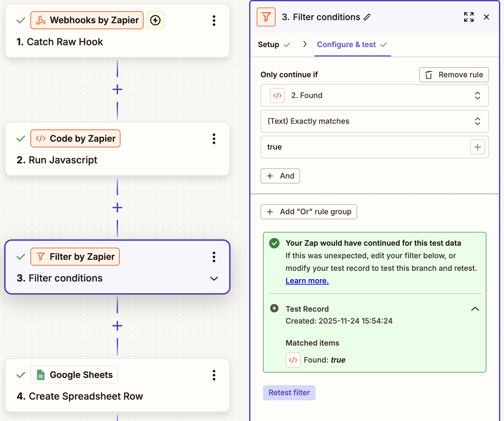Click the 'Only continue if' label
Screen dimensions: 504x421
click(x=289, y=75)
